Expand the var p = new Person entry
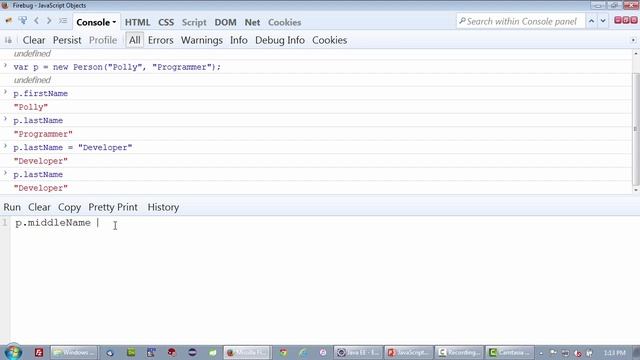This screenshot has height=360, width=640. point(5,66)
